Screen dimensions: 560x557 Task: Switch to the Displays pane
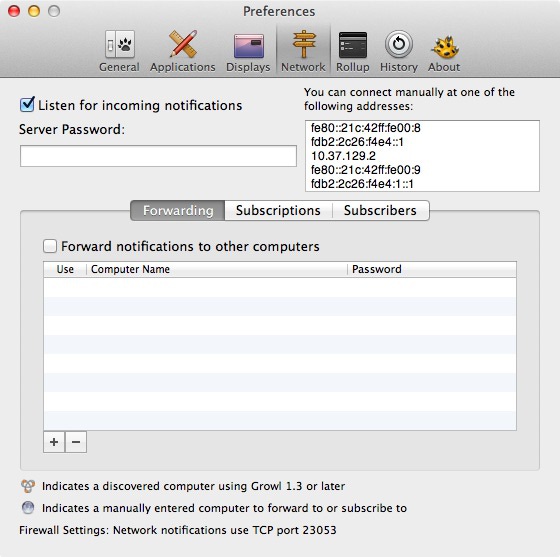(x=248, y=51)
